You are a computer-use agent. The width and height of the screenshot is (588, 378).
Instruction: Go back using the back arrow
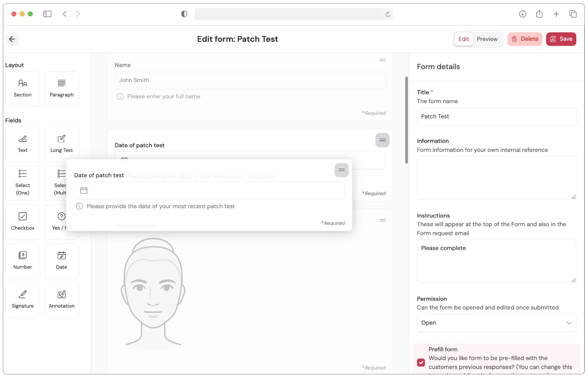12,39
